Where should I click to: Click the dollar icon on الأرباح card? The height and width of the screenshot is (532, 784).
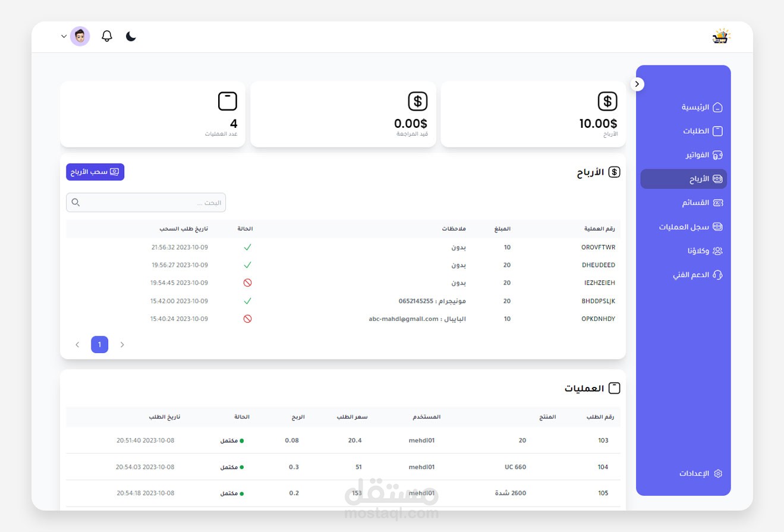pos(607,101)
